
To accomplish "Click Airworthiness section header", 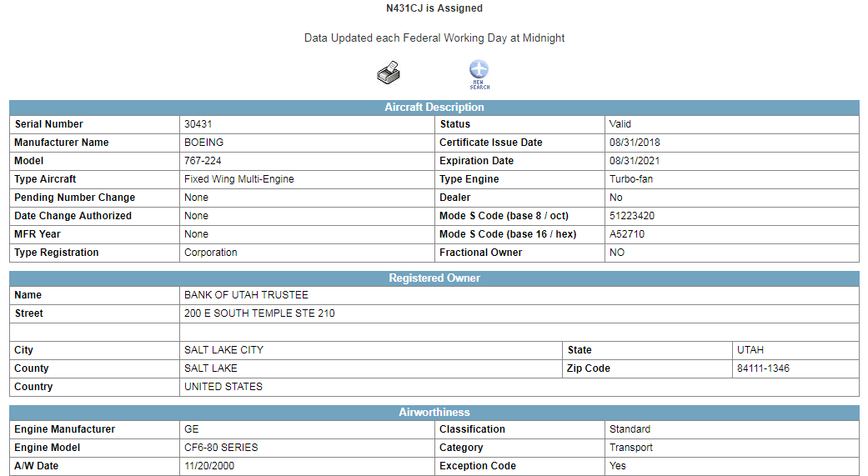I will coord(434,412).
